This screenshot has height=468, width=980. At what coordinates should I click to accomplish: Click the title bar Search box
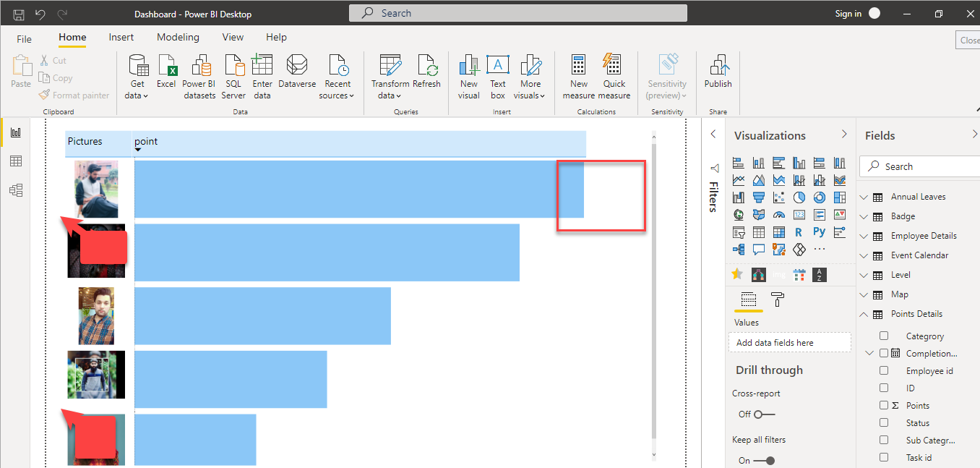518,13
